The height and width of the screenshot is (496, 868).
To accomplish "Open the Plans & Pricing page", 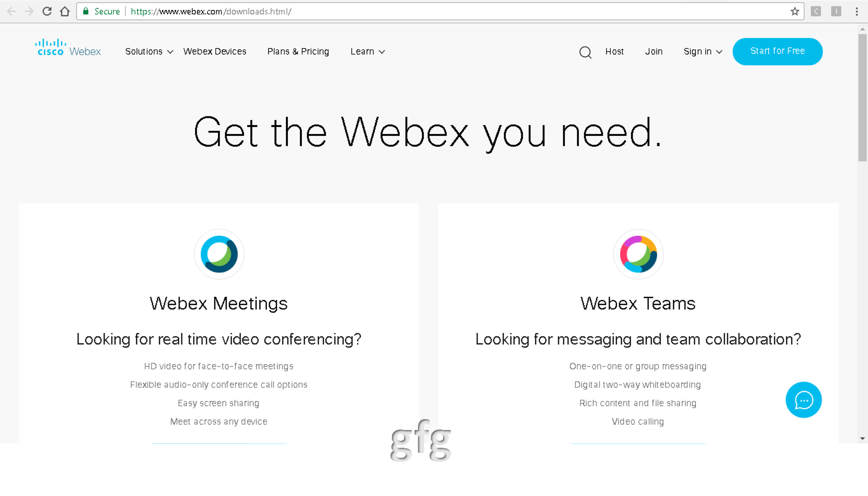I will click(298, 51).
